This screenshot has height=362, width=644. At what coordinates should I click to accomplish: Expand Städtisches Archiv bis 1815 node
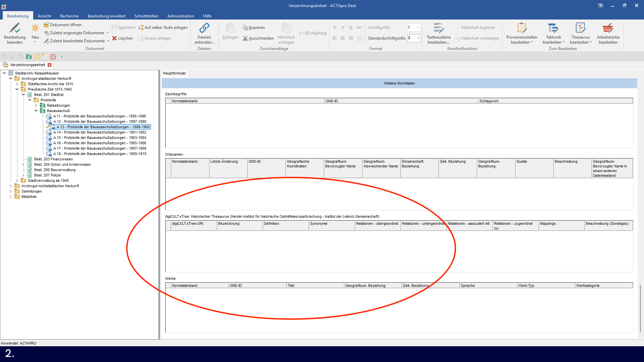tap(17, 84)
